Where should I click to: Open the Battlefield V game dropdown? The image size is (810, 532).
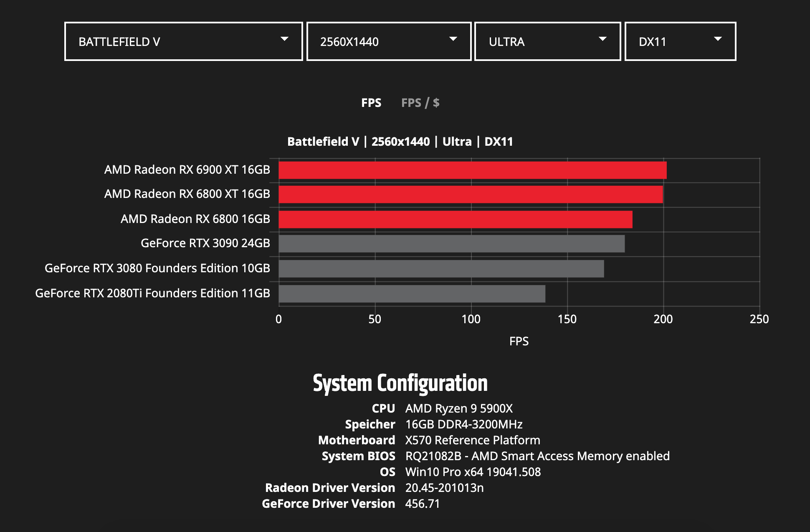[x=183, y=41]
